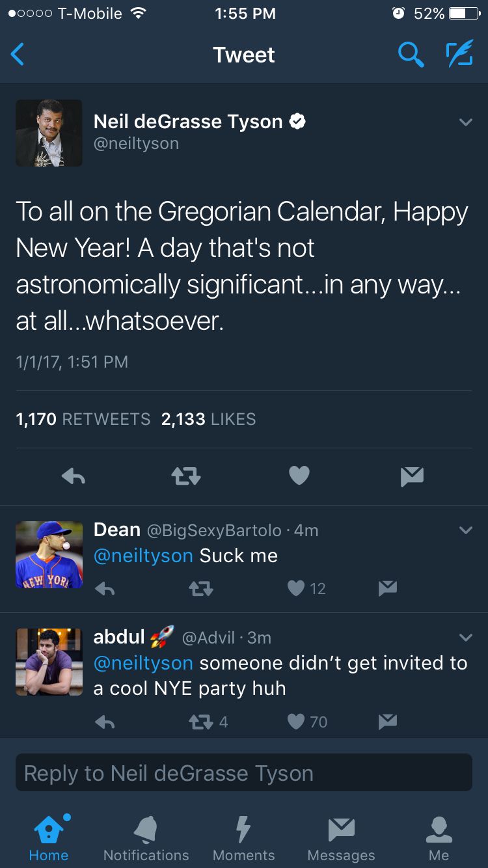Reply to Neil deGrasse Tyson's main tweet
Image resolution: width=488 pixels, height=868 pixels.
73,477
